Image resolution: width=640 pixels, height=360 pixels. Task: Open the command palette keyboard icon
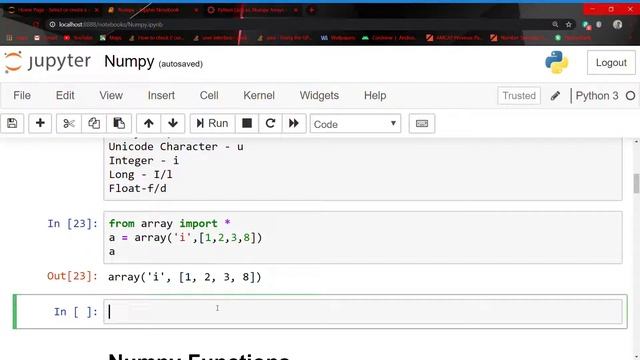(x=422, y=123)
